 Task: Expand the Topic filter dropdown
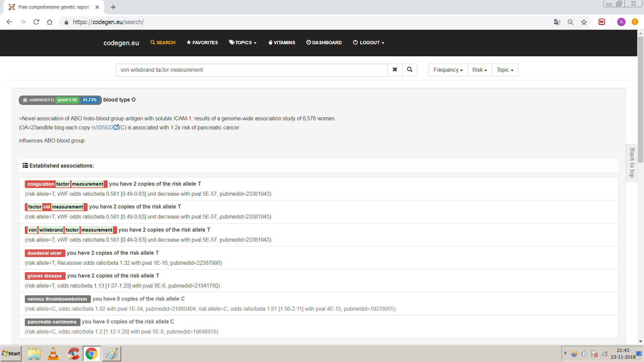505,70
